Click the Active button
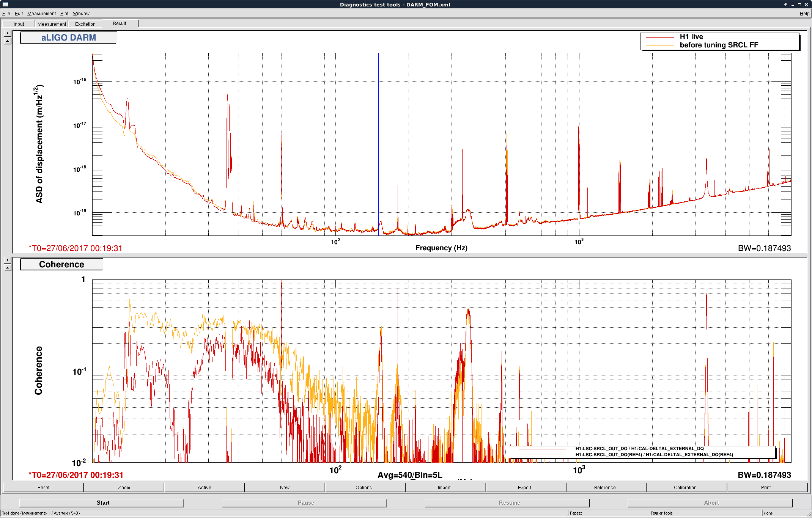The height and width of the screenshot is (518, 812). click(x=205, y=488)
